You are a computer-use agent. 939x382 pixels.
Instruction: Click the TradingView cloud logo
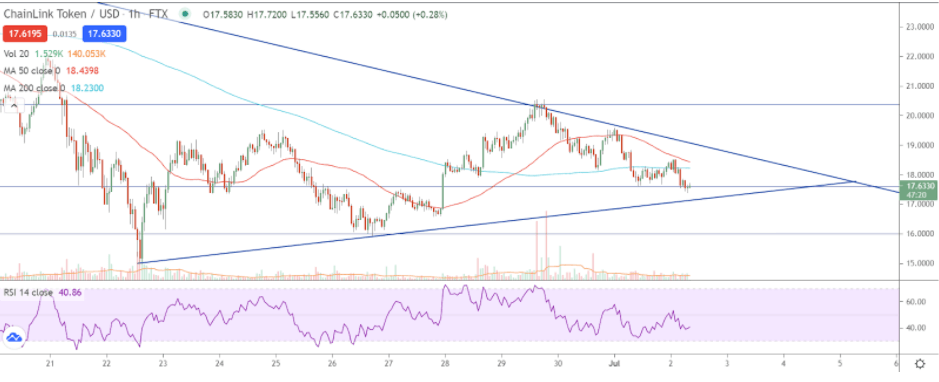tap(13, 338)
